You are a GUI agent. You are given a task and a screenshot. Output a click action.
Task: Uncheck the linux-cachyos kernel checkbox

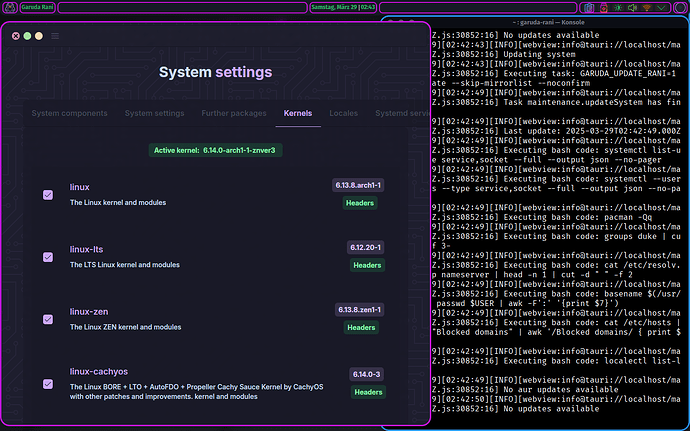[x=48, y=384]
